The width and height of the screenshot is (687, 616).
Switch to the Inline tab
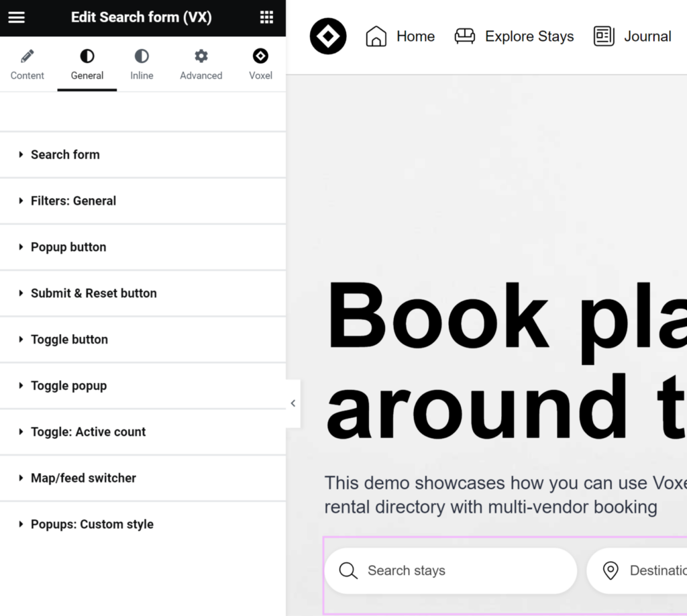click(142, 64)
